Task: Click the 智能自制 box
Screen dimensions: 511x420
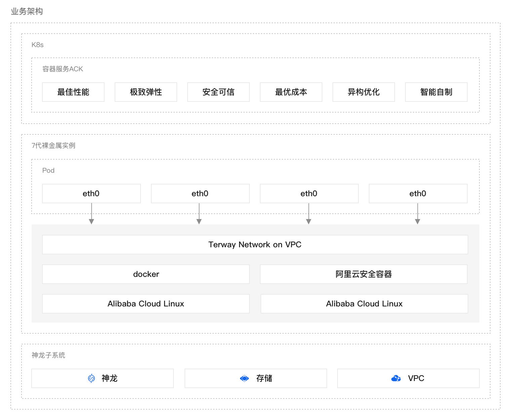Action: coord(436,92)
